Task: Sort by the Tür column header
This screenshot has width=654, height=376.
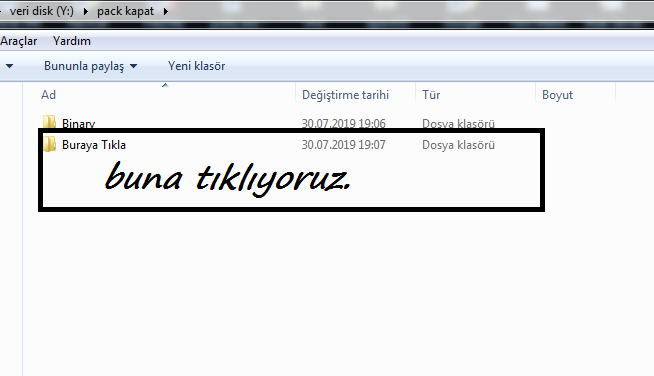Action: 431,95
